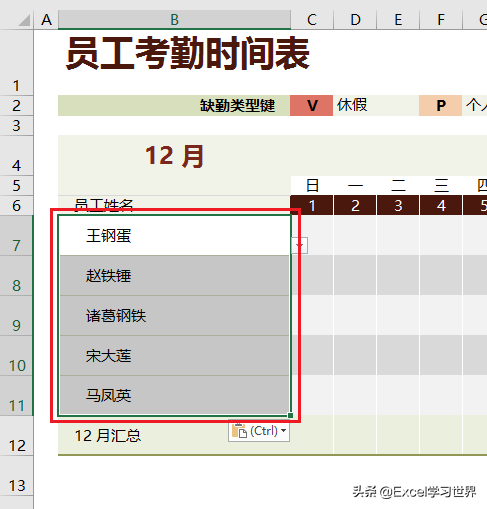Click the day 2 cell for 赵铁锤

point(355,276)
